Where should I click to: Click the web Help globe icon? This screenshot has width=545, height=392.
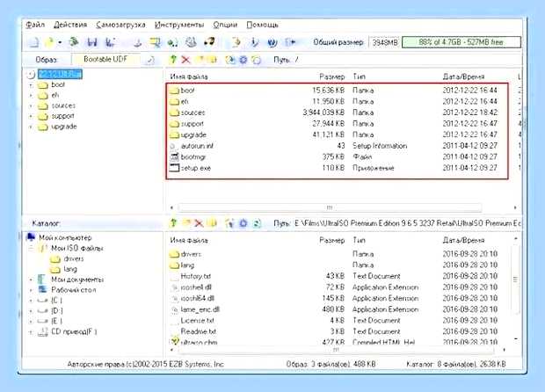coord(272,42)
